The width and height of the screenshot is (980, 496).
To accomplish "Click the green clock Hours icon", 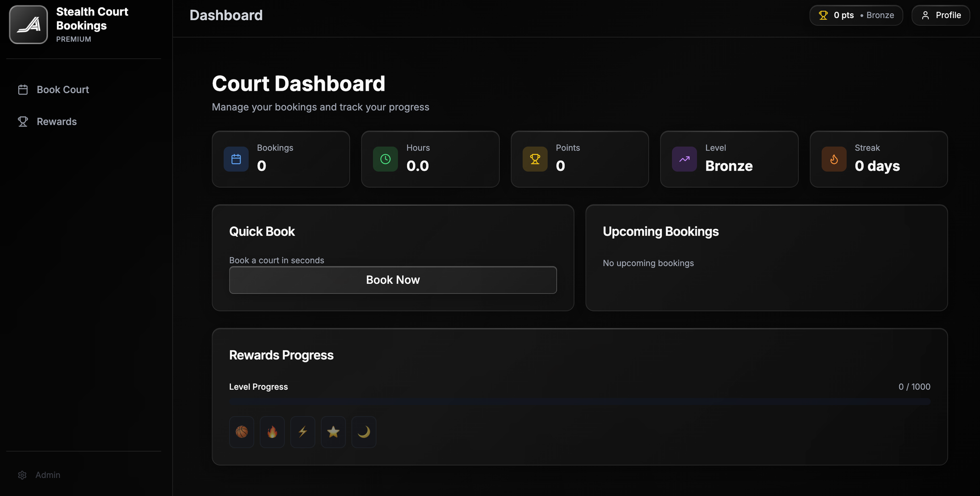I will (x=386, y=159).
